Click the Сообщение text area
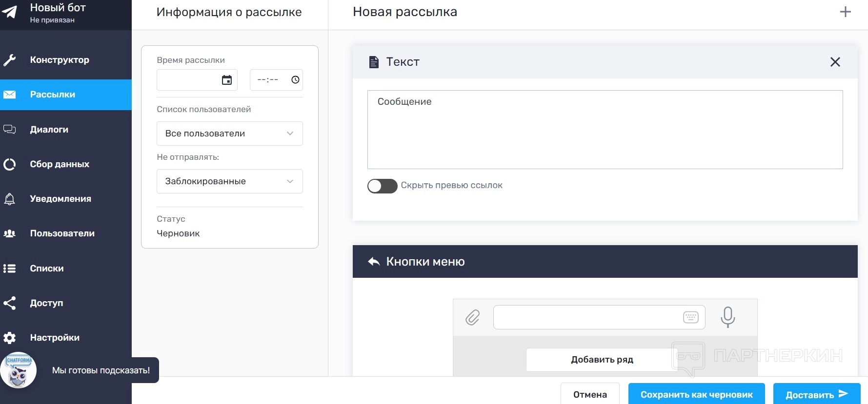Screen dimensions: 868x404 click(x=605, y=130)
